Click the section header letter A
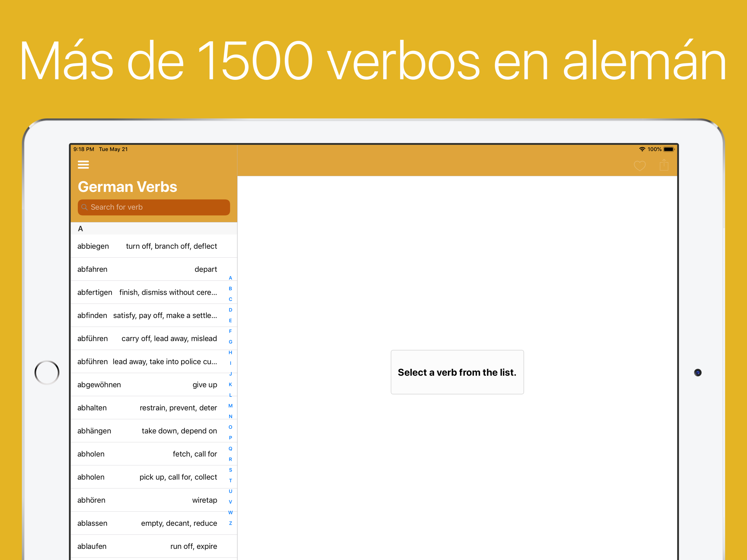The height and width of the screenshot is (560, 747). (80, 229)
